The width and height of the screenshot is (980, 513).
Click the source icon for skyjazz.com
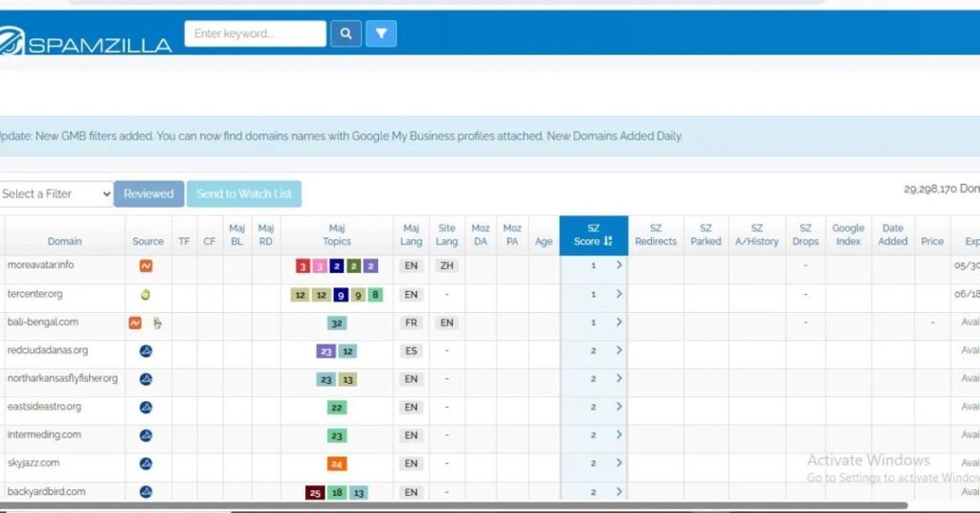pyautogui.click(x=145, y=463)
